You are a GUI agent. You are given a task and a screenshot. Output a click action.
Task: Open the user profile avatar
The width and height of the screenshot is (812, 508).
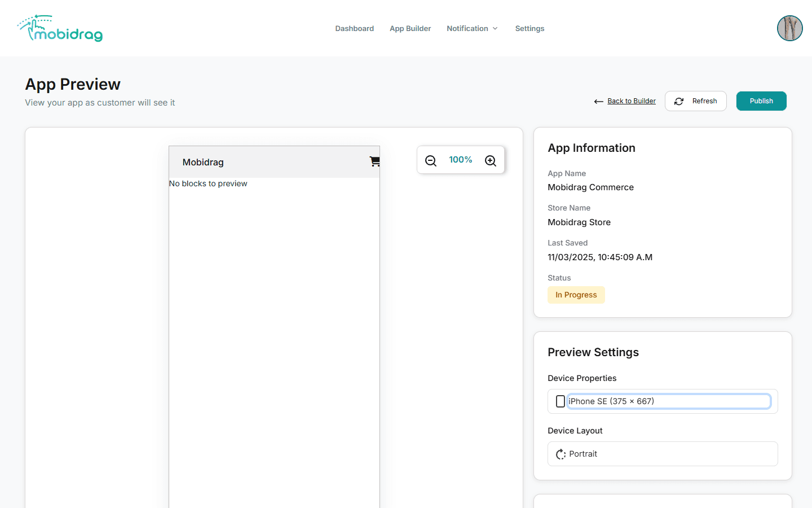click(x=789, y=28)
